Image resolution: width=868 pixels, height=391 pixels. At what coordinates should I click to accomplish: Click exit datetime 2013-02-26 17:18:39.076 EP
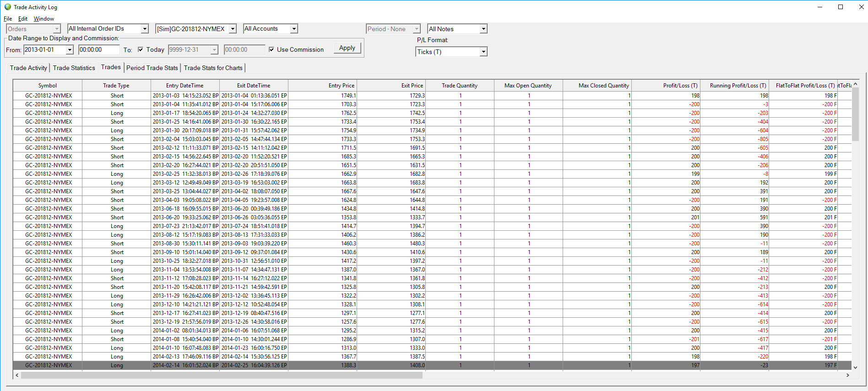pyautogui.click(x=254, y=174)
